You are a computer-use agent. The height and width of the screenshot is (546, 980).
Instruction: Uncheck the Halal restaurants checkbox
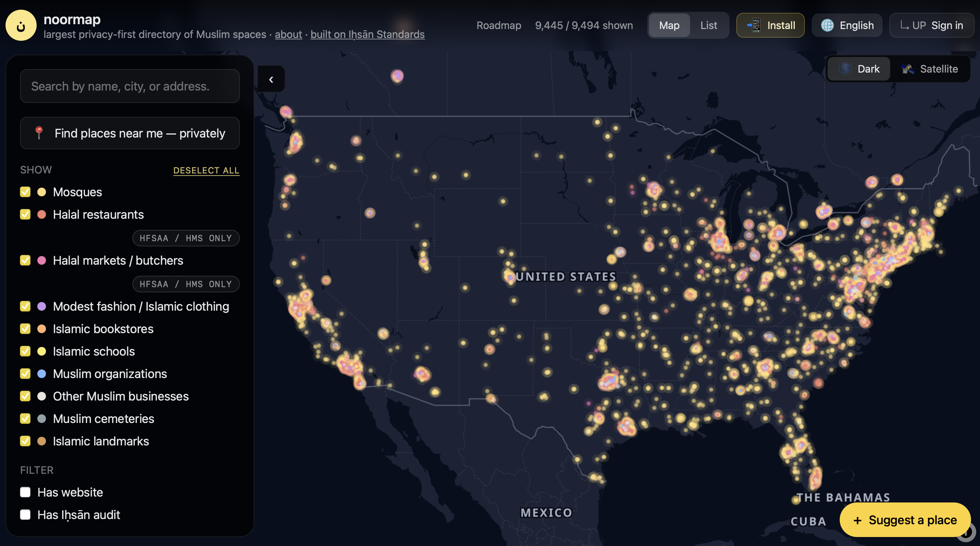(x=25, y=214)
